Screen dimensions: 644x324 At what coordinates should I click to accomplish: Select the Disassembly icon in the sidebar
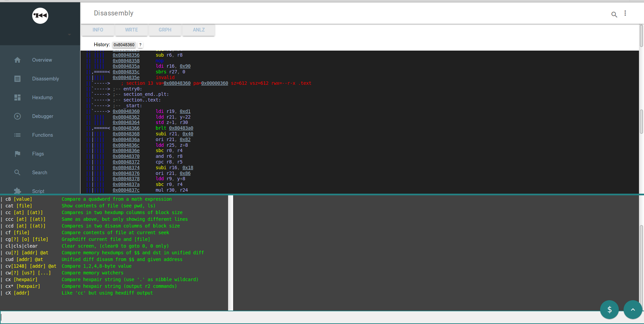(x=17, y=79)
